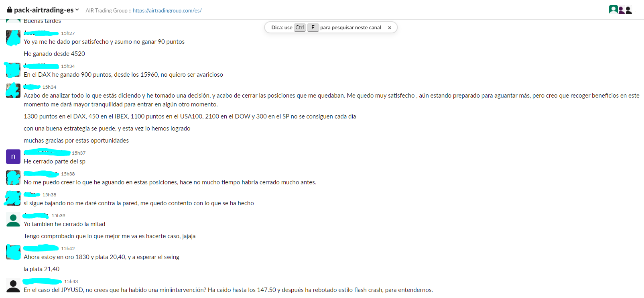The height and width of the screenshot is (298, 644).
Task: Click the redacted sender name at 15h37
Action: pyautogui.click(x=47, y=153)
